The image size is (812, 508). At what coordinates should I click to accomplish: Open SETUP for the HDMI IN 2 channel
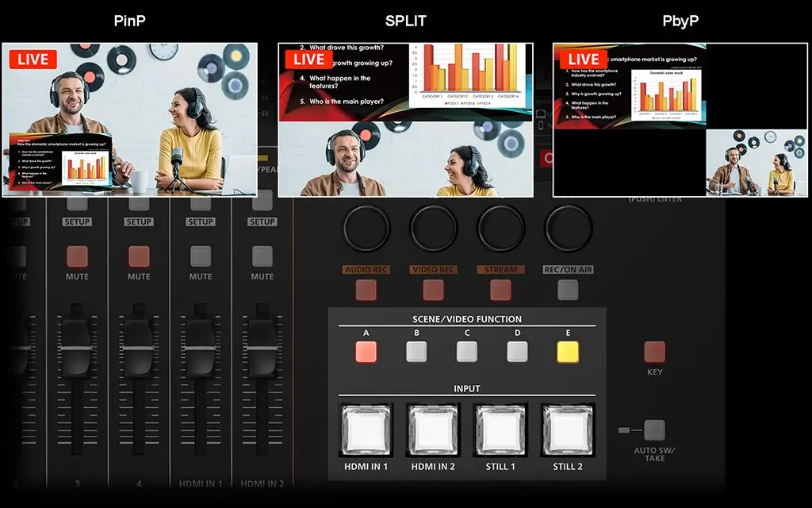[262, 221]
